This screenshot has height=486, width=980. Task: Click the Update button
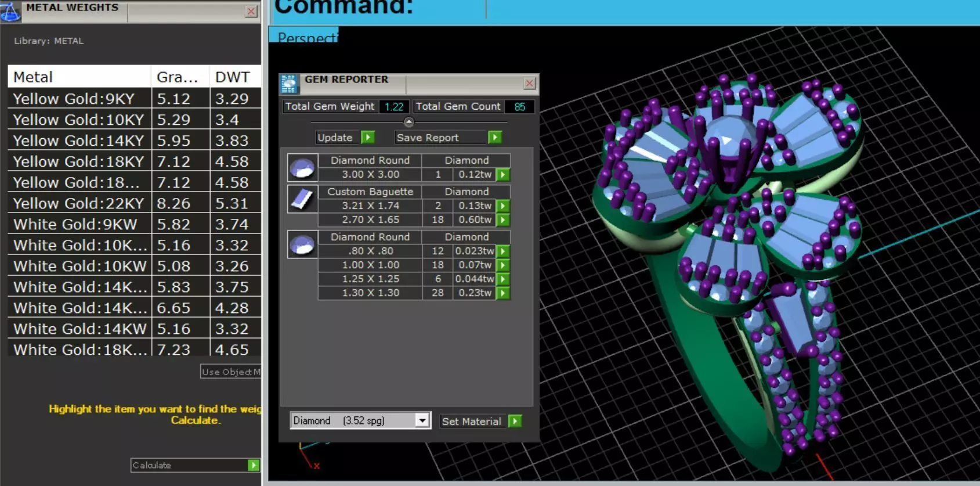338,138
